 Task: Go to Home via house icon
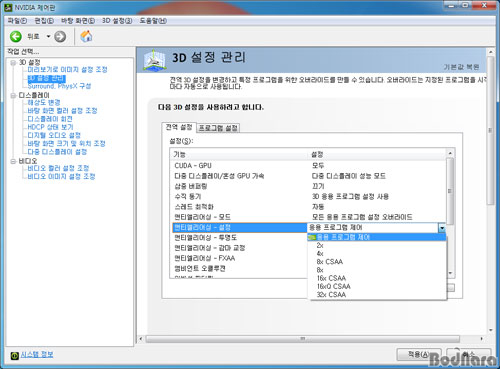click(86, 36)
